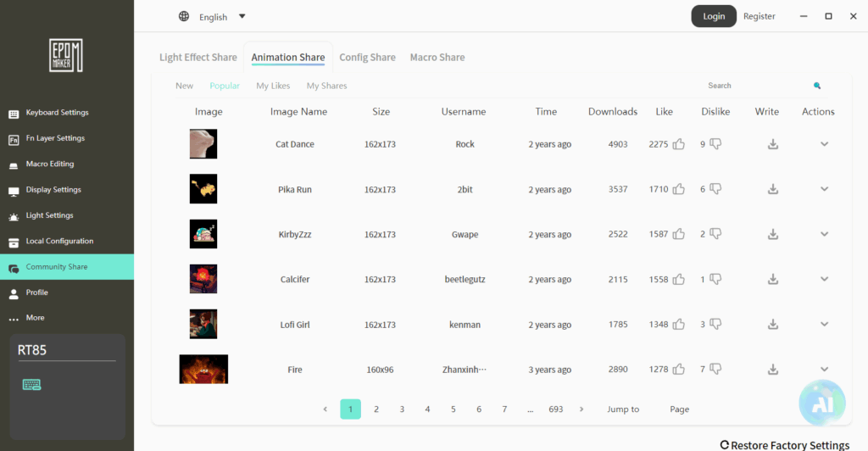
Task: Click the globe language icon
Action: (x=185, y=16)
